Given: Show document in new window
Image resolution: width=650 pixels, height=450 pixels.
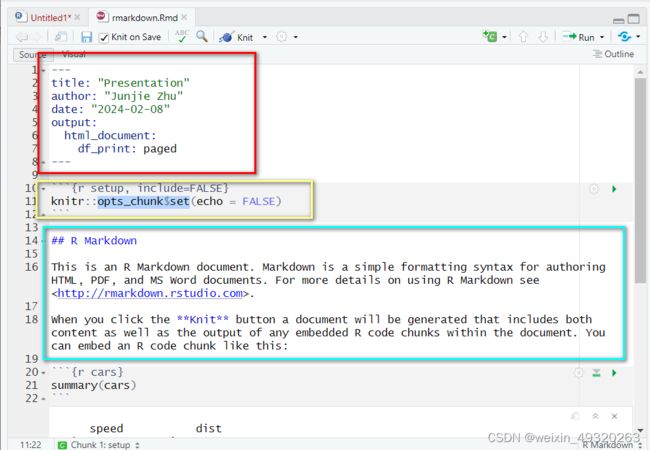Looking at the screenshot, I should coord(61,37).
